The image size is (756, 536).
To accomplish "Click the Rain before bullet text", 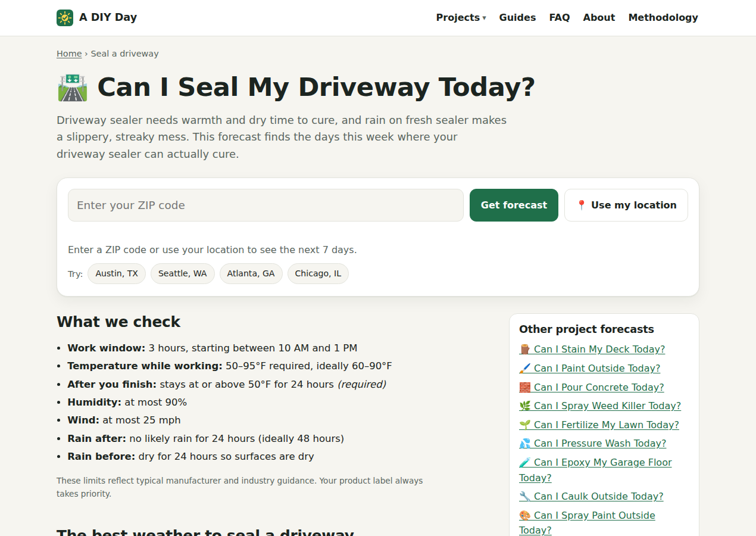I will 190,457.
